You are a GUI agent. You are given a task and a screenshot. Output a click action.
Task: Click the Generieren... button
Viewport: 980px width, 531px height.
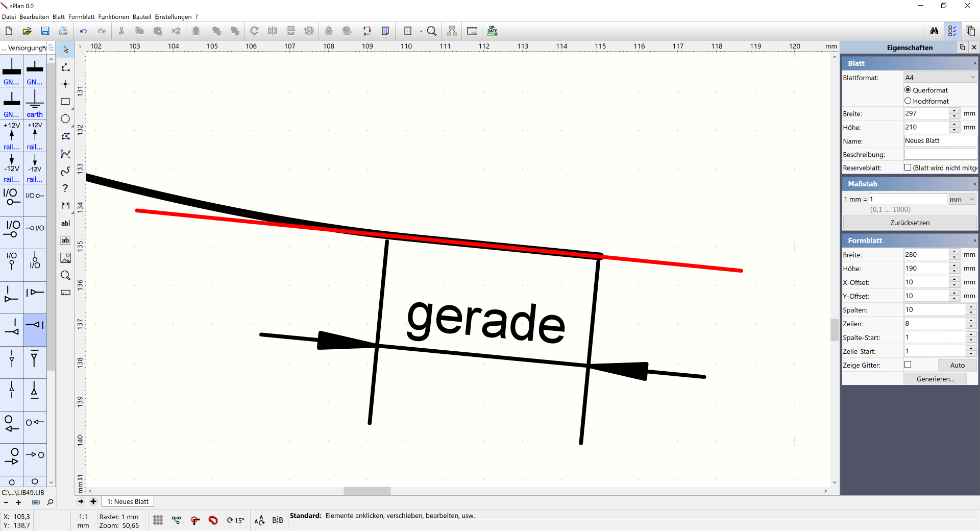pos(935,379)
